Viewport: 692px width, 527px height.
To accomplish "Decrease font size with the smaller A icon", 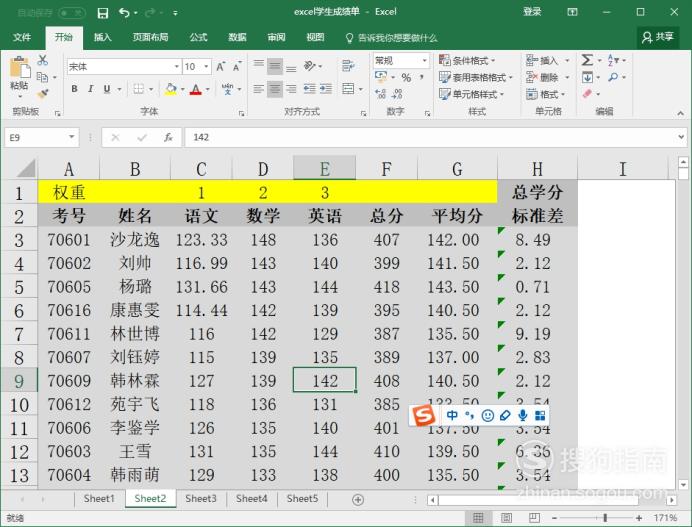I will coord(237,67).
